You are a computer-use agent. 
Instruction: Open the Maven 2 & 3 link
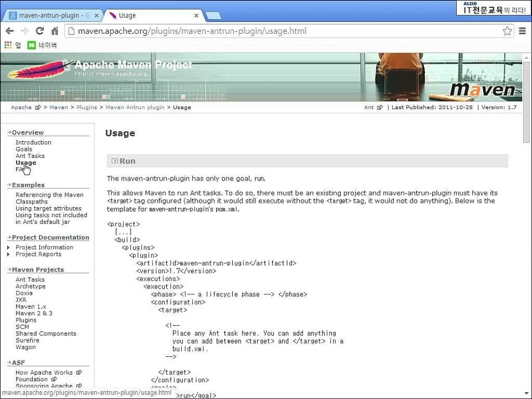[34, 313]
